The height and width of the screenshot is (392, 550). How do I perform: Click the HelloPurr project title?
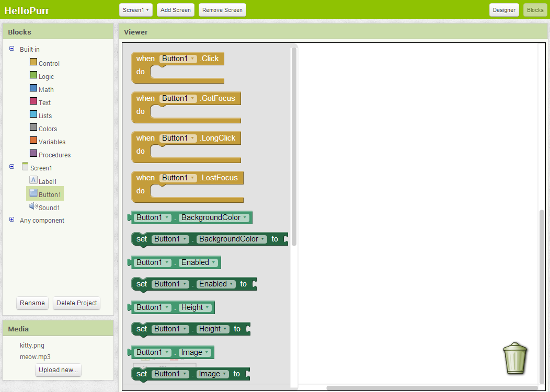27,10
